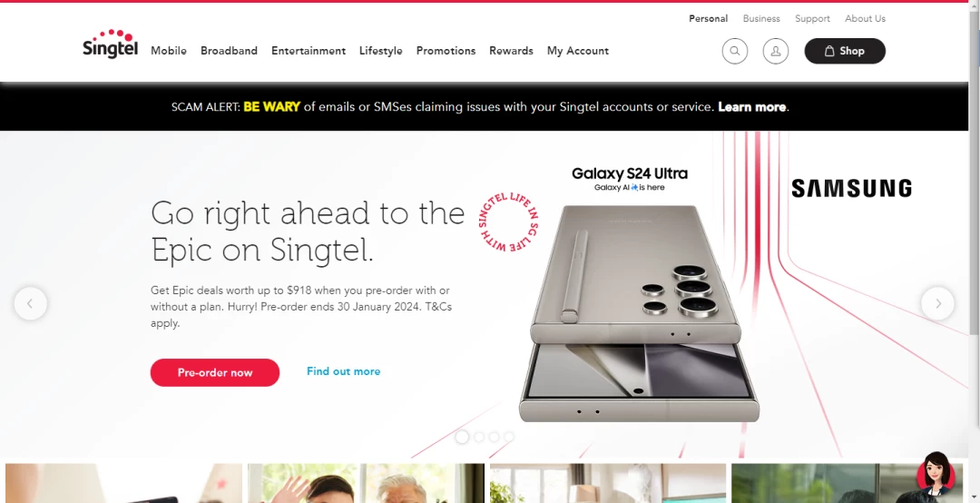Advance to next carousel slide arrow
The image size is (980, 503).
(937, 303)
